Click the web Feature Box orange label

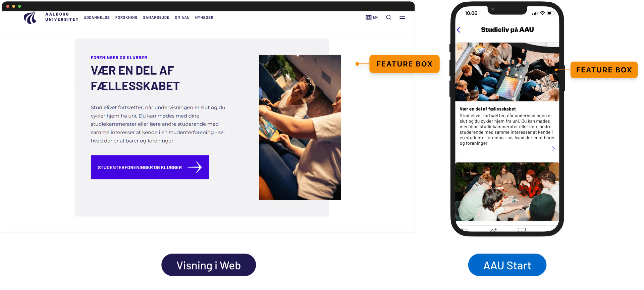tap(405, 64)
